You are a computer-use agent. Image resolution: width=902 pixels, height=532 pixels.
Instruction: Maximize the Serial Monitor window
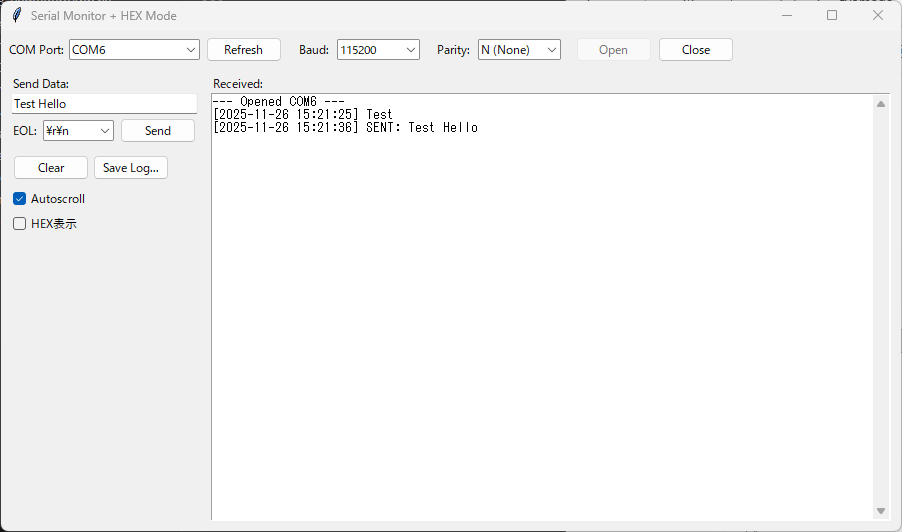click(832, 15)
